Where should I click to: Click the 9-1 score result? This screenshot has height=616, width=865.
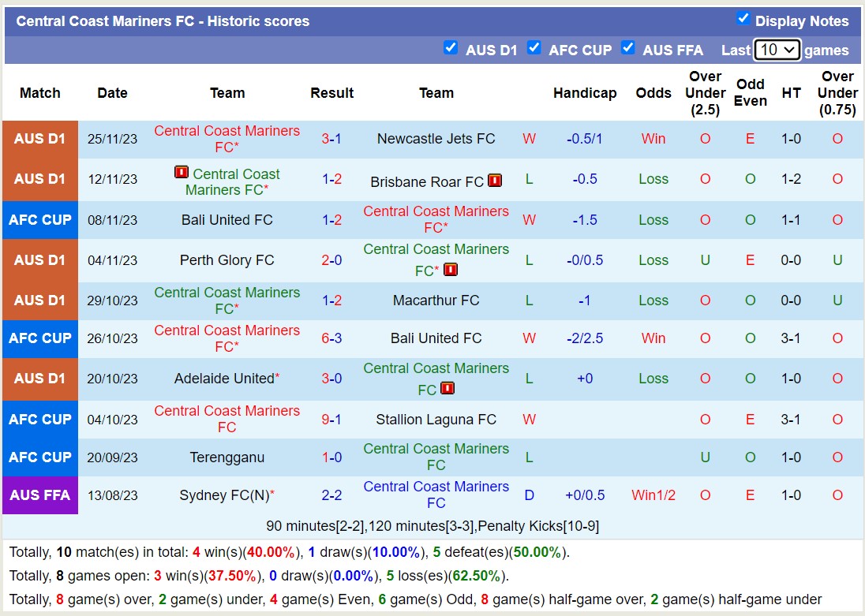(331, 420)
